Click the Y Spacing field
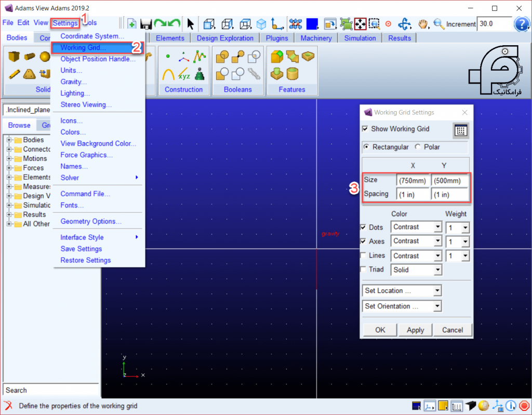The width and height of the screenshot is (532, 415). pyautogui.click(x=450, y=194)
